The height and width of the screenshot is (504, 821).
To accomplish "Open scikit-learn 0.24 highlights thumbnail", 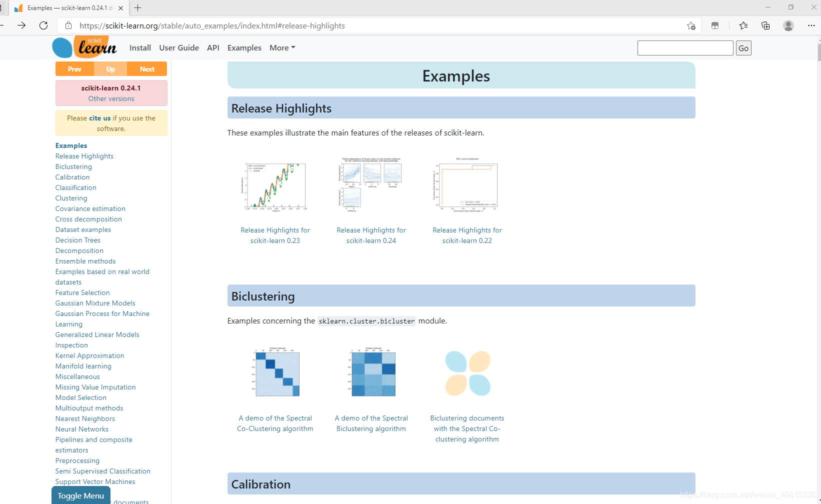I will (x=371, y=184).
